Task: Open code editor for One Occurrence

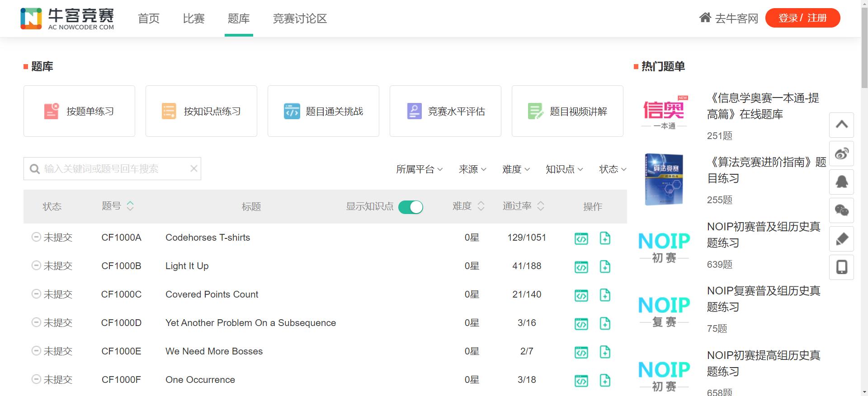Action: [581, 381]
